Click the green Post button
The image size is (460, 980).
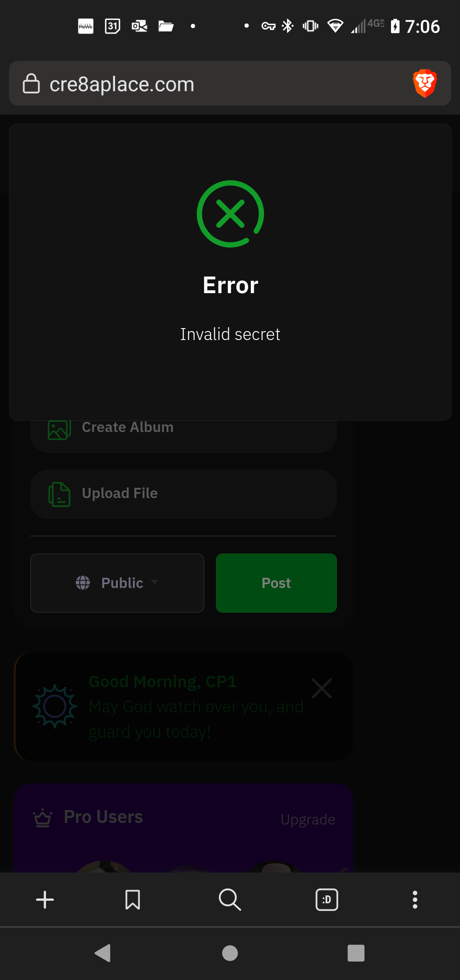pos(276,583)
